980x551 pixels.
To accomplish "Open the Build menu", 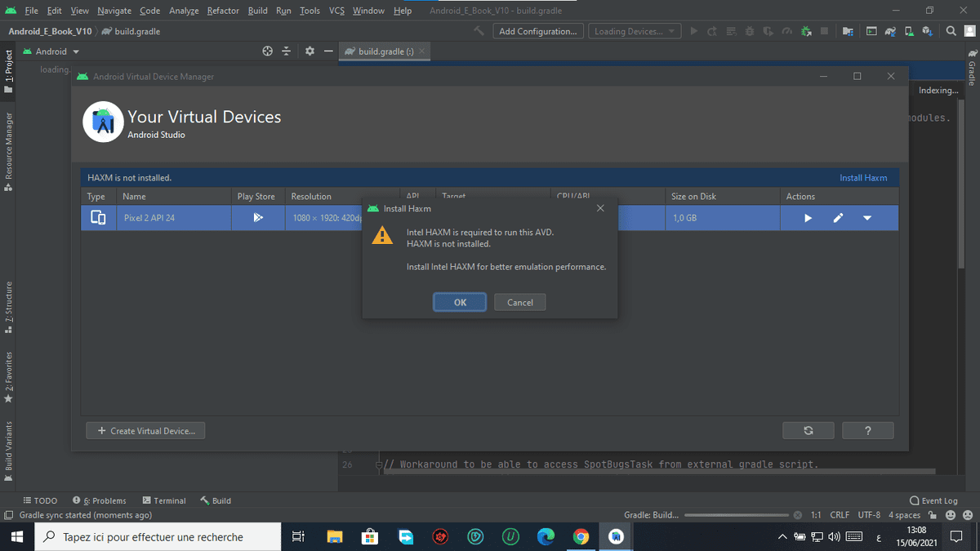I will coord(257,11).
